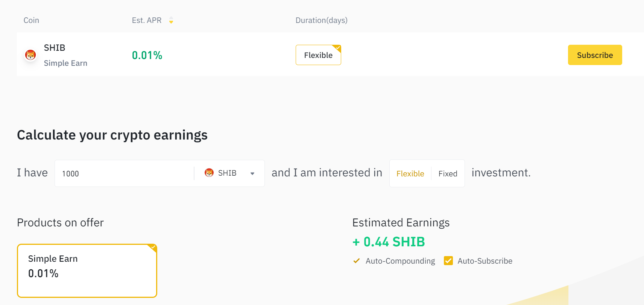644x305 pixels.
Task: Click the +0.44 SHIB estimated earnings value
Action: [x=389, y=242]
